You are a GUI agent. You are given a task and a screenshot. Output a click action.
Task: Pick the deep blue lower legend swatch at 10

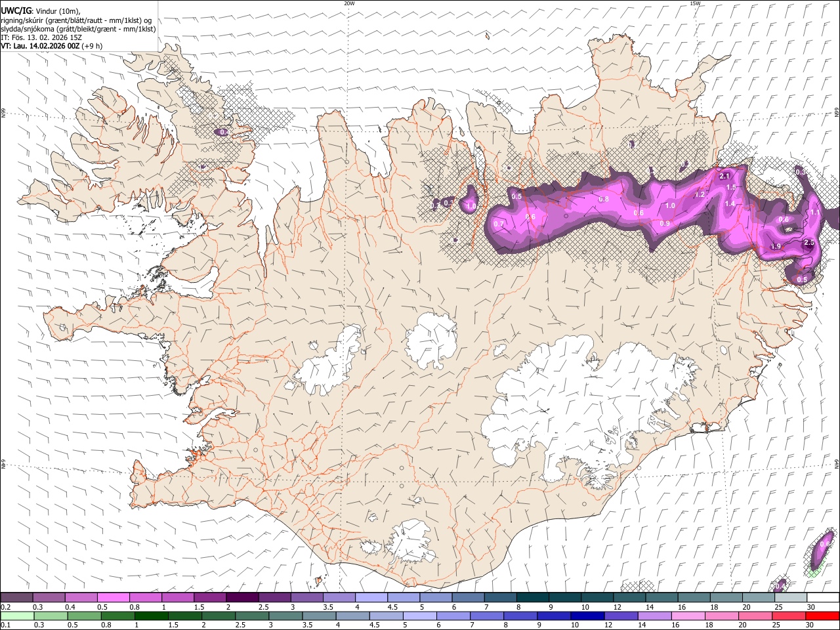588,616
